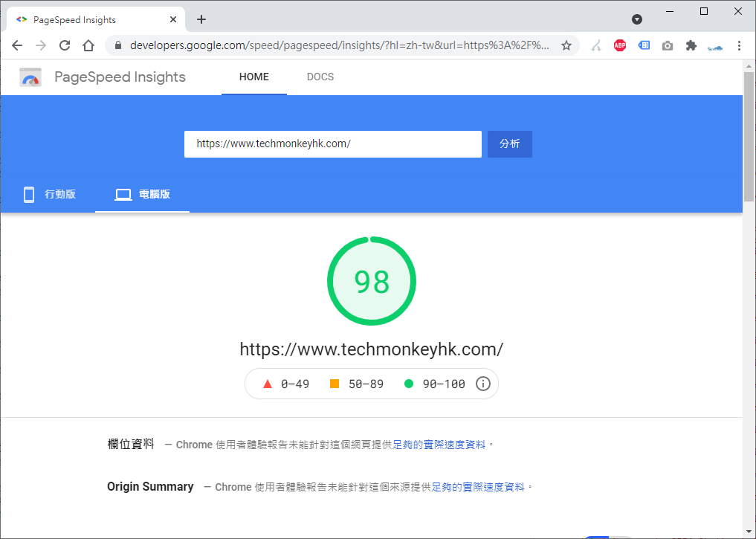
Task: Open a new browser tab
Action: coord(201,19)
